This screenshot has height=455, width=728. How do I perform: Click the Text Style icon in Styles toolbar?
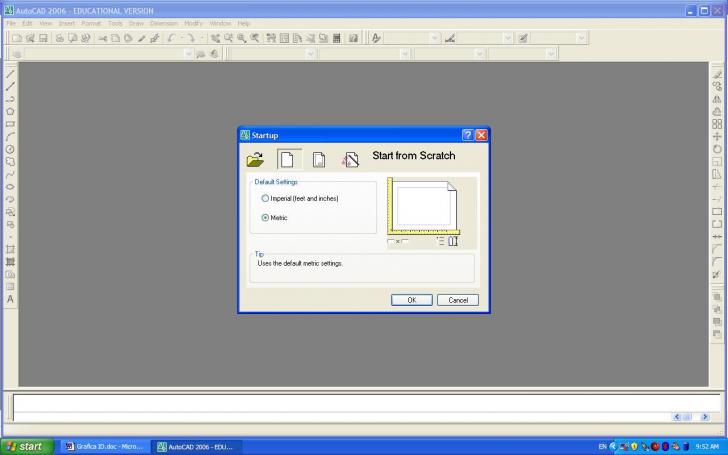coord(376,38)
